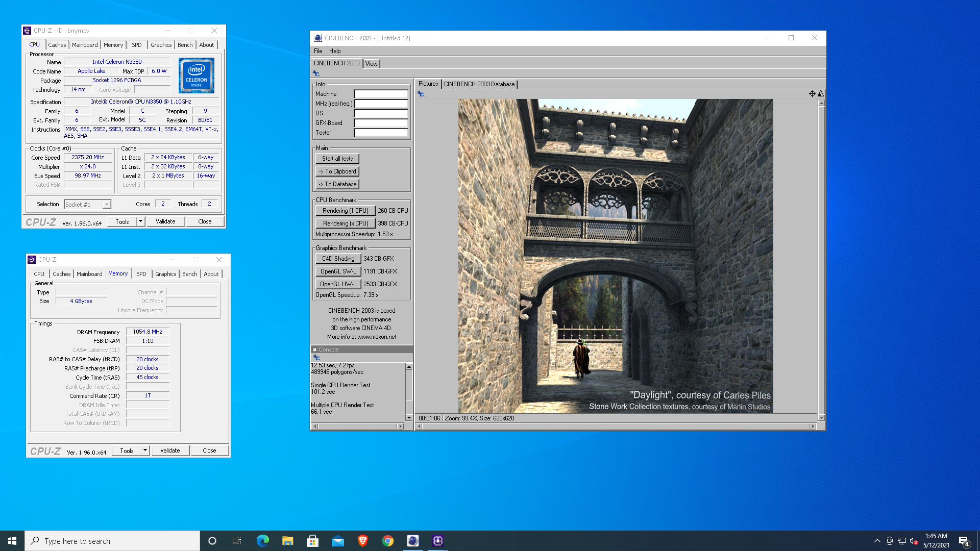Open the notification center icon
Image resolution: width=980 pixels, height=551 pixels.
(x=964, y=541)
